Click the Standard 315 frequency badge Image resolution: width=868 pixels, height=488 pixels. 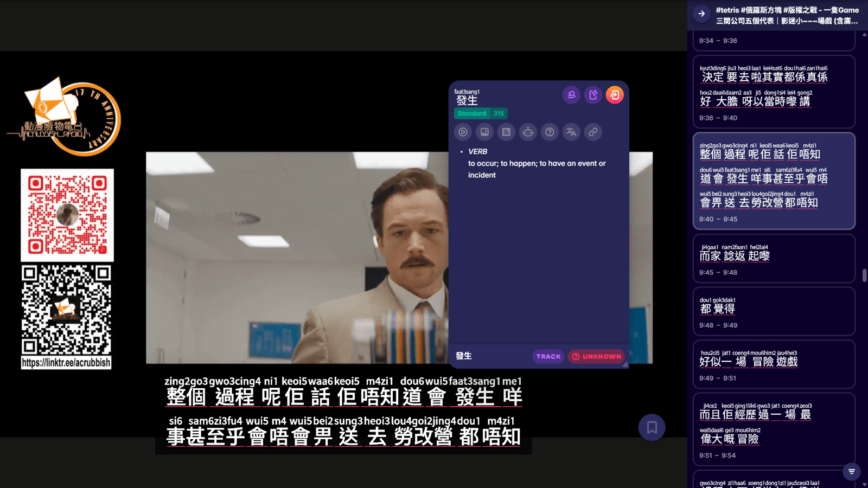[x=480, y=113]
